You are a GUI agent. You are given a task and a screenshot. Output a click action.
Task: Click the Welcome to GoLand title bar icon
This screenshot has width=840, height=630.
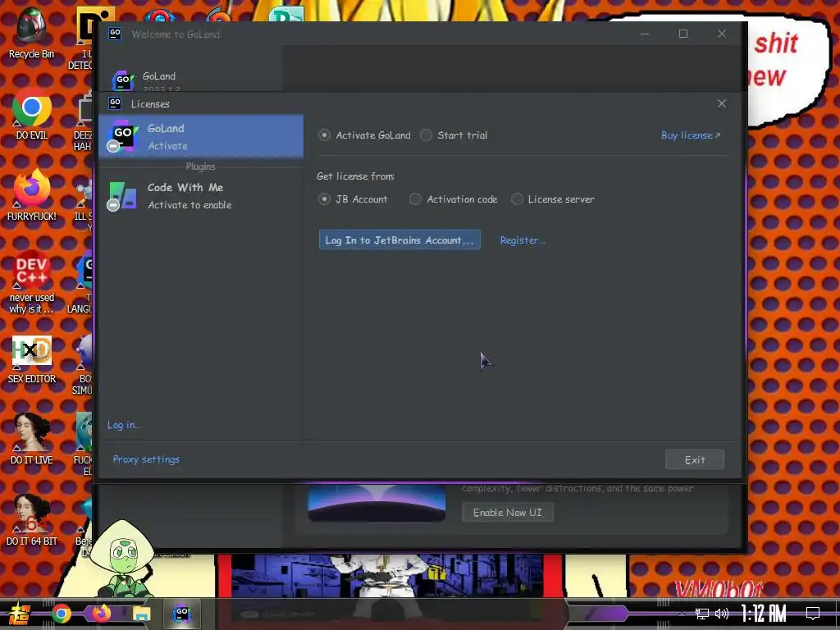click(115, 34)
